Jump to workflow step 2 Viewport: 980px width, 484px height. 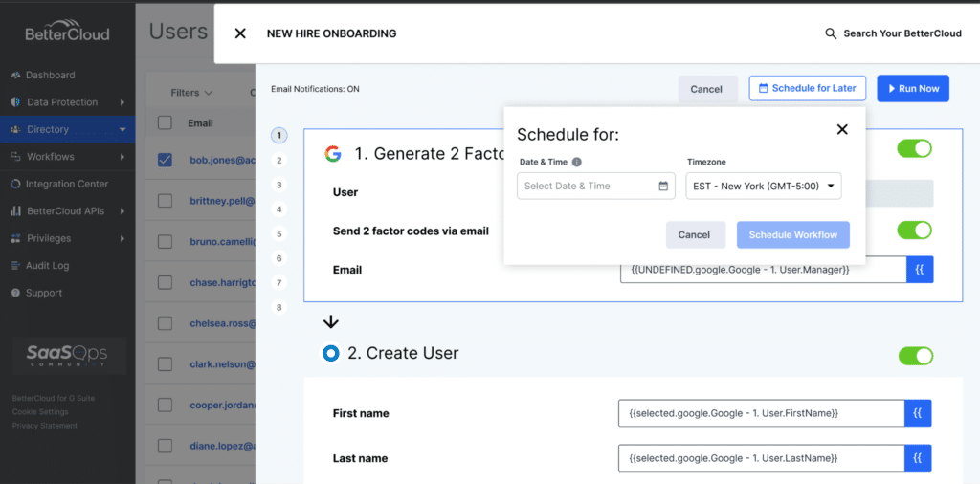[x=278, y=161]
